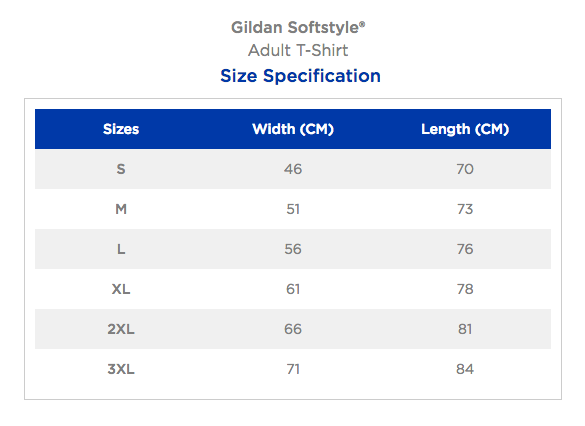Click the width value 51
The image size is (585, 426).
pyautogui.click(x=293, y=209)
